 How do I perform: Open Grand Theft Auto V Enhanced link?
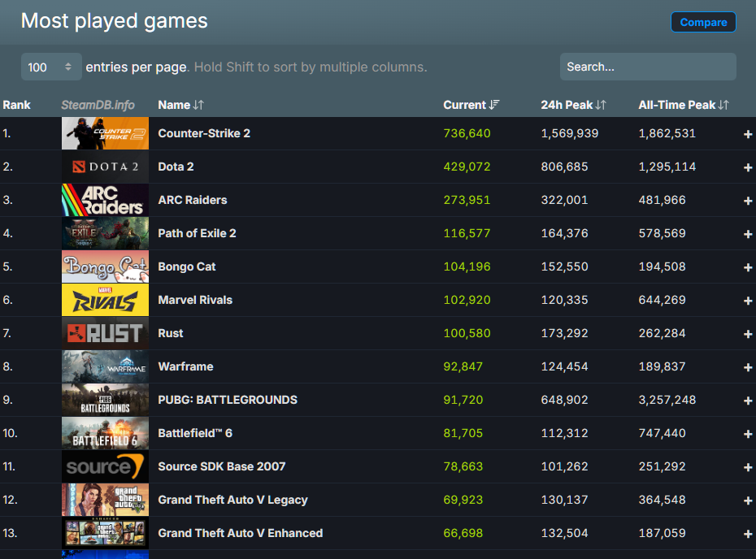click(241, 533)
